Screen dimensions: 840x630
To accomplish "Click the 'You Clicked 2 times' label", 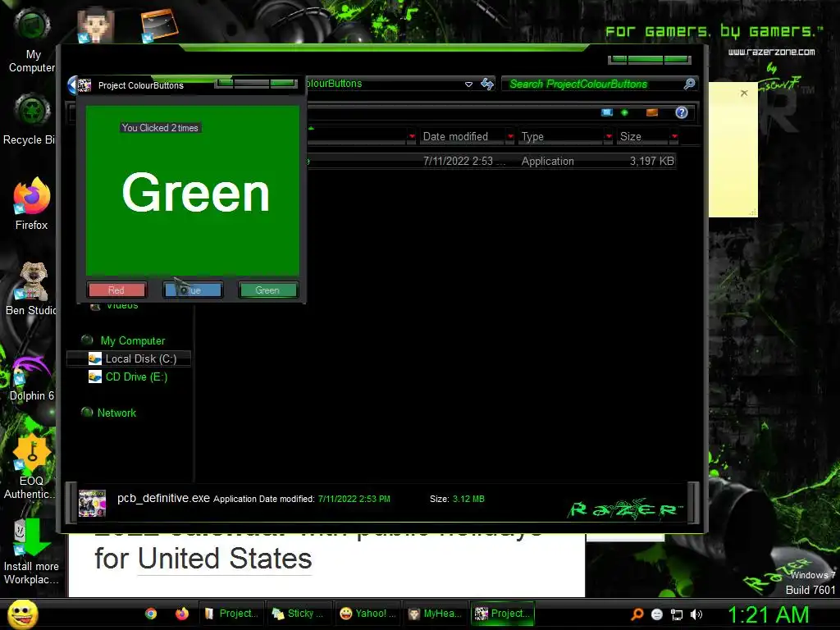I will (160, 127).
